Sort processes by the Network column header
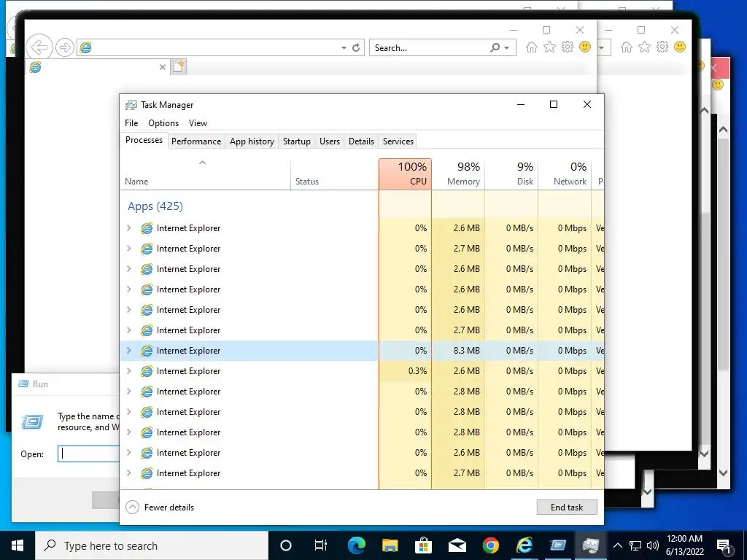This screenshot has width=747, height=560. [x=565, y=174]
